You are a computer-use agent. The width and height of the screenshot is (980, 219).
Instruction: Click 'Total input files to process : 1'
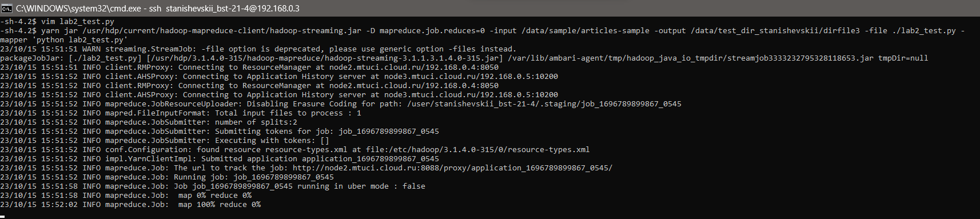pos(288,113)
